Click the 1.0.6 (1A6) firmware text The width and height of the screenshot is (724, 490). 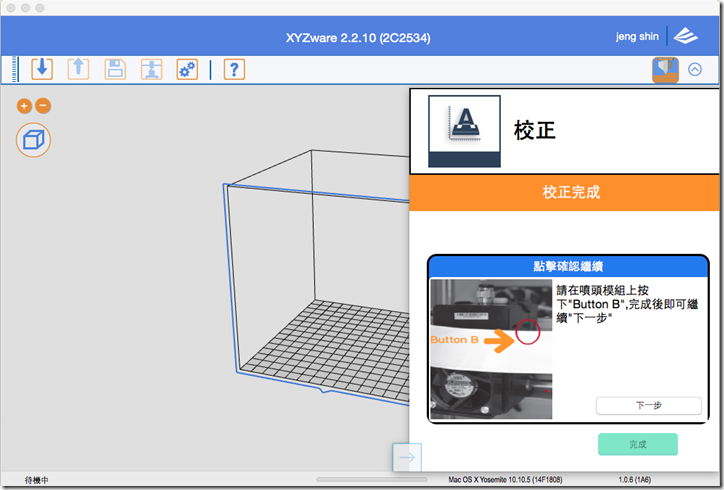pyautogui.click(x=634, y=480)
